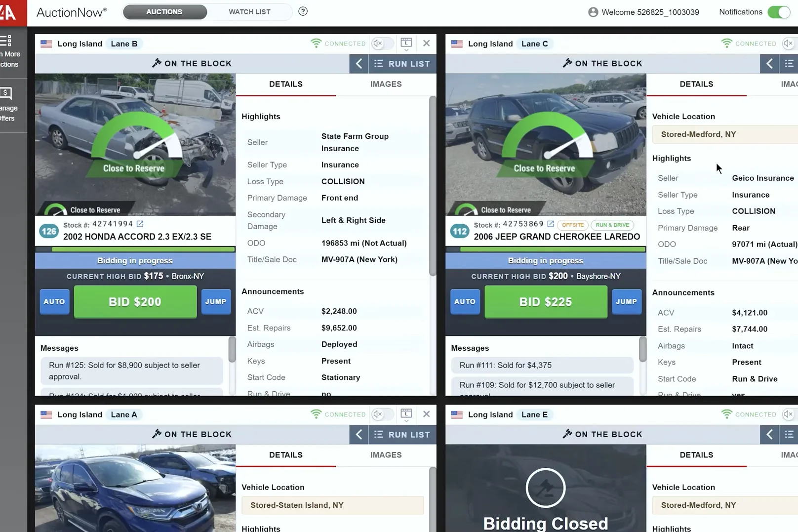
Task: Open the layout dropdown in Lane A header
Action: pos(406,415)
